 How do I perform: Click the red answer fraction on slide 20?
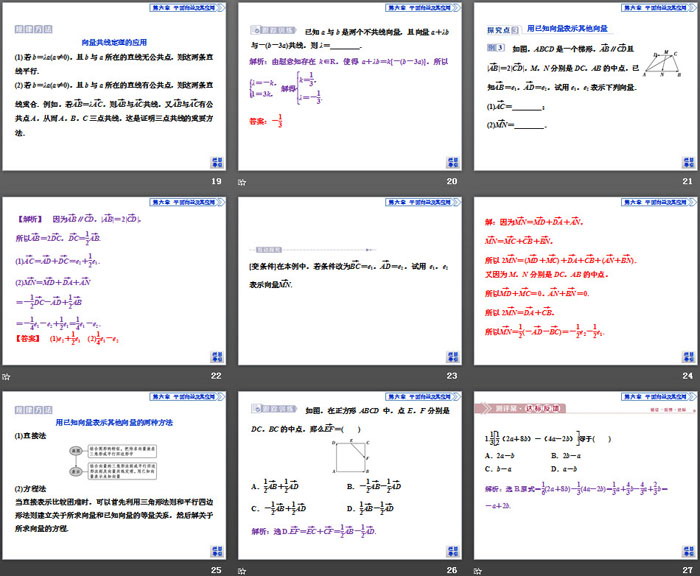click(x=279, y=121)
